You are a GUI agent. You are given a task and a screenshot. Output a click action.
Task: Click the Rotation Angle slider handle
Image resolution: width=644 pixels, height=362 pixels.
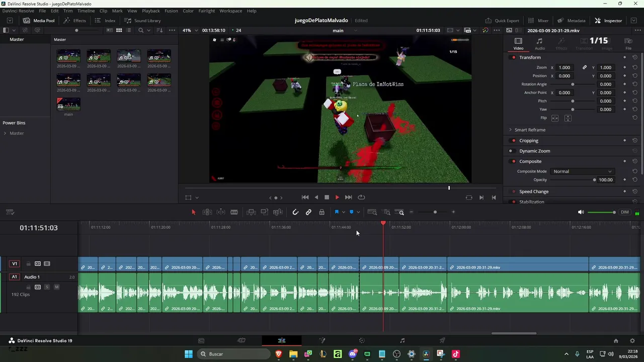tap(573, 84)
